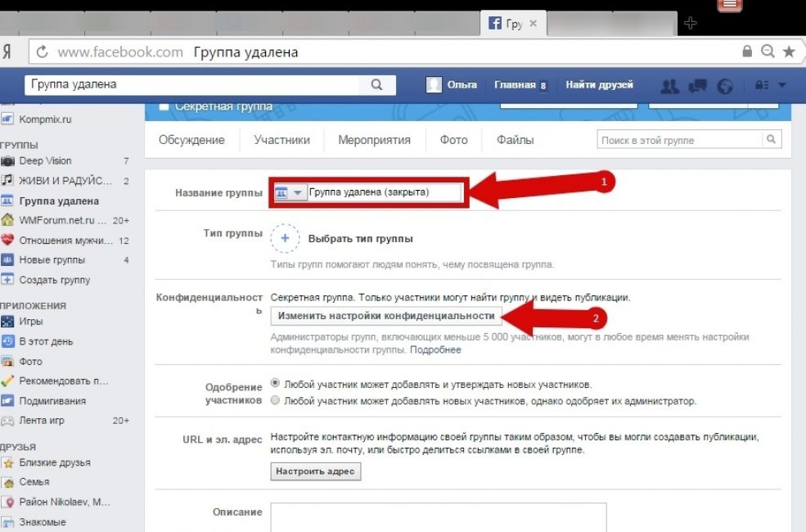Click the search icon in group search

[x=771, y=139]
